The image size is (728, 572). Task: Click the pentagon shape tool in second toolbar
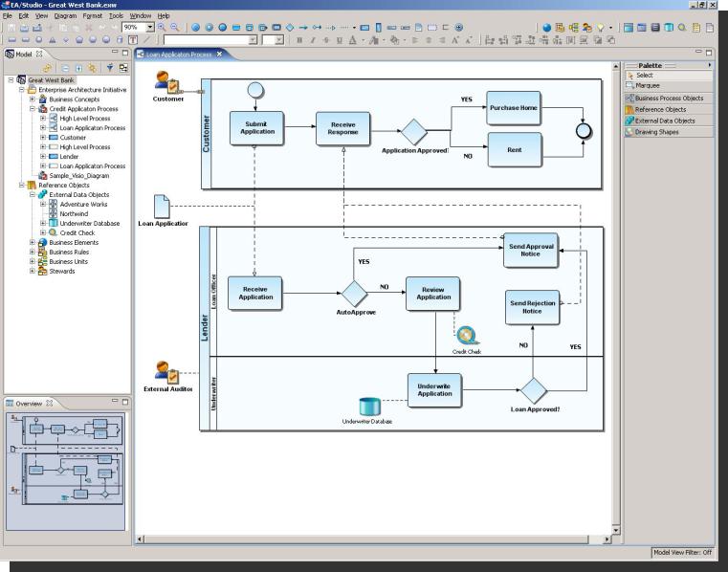pos(79,40)
